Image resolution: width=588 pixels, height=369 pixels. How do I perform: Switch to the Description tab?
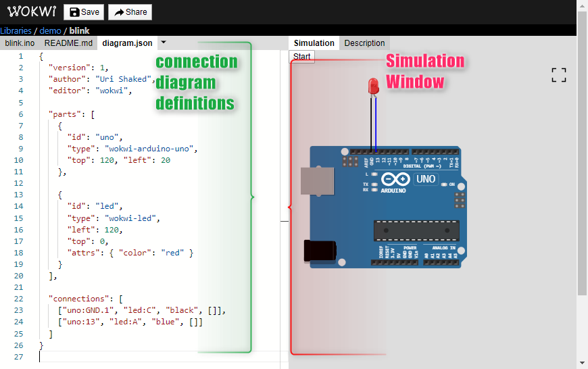click(x=364, y=43)
